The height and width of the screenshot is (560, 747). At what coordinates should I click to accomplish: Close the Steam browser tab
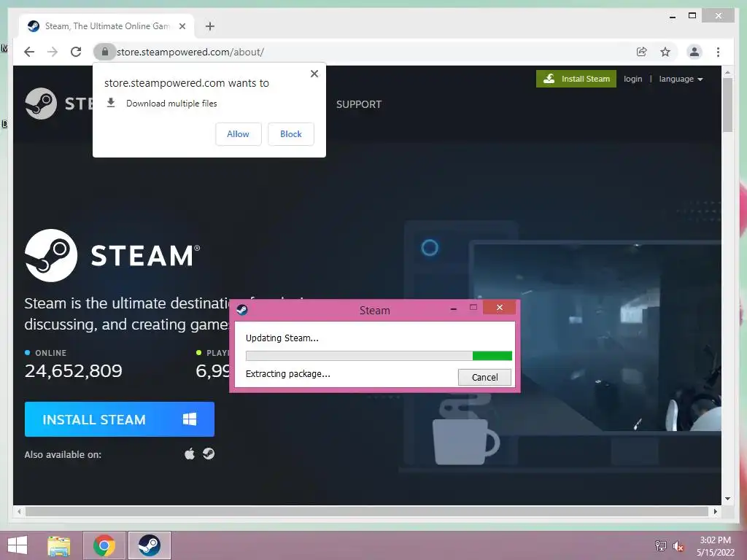[182, 26]
